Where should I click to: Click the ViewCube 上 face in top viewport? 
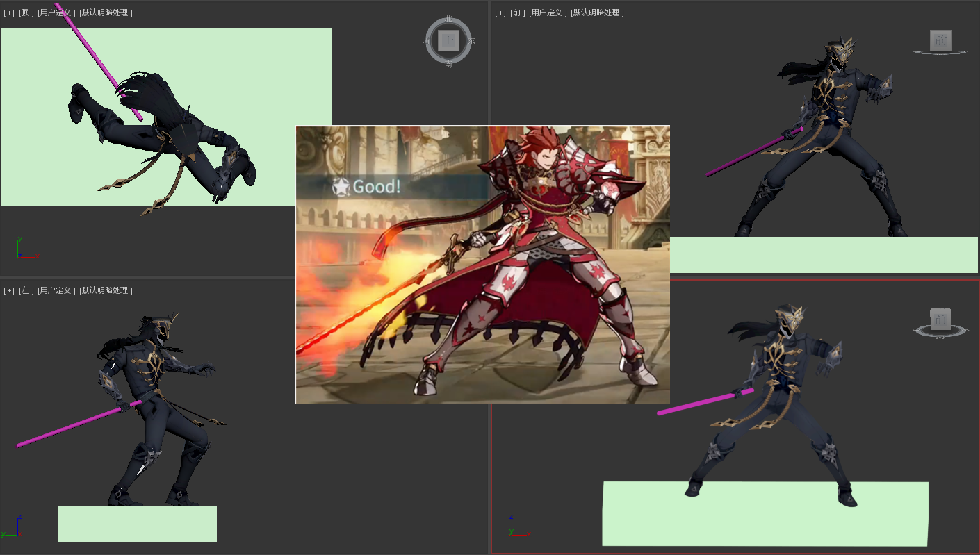point(448,40)
